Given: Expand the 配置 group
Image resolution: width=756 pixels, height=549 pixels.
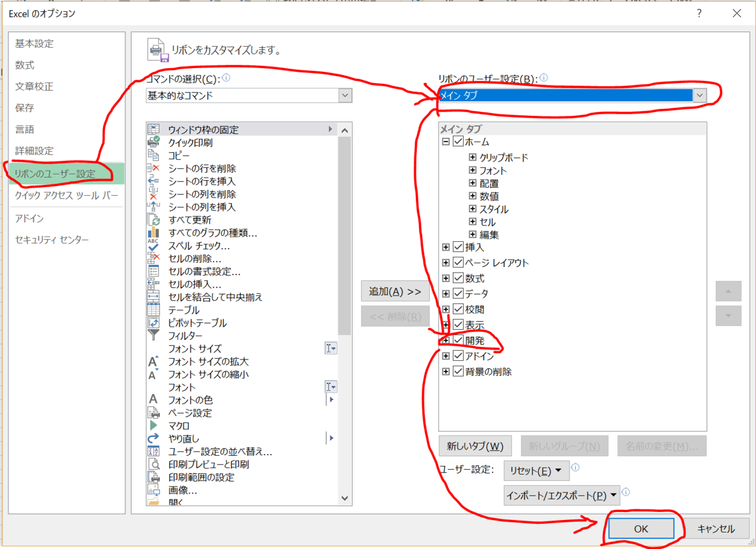Looking at the screenshot, I should 472,183.
